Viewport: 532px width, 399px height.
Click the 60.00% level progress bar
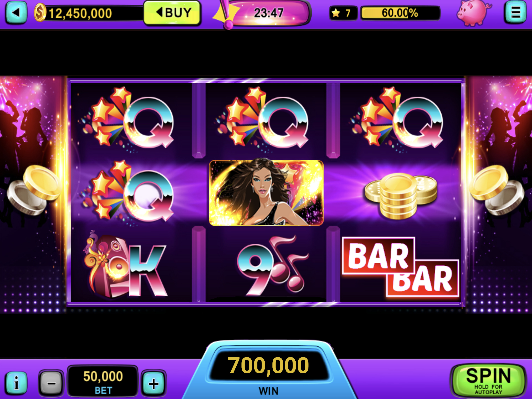(400, 13)
